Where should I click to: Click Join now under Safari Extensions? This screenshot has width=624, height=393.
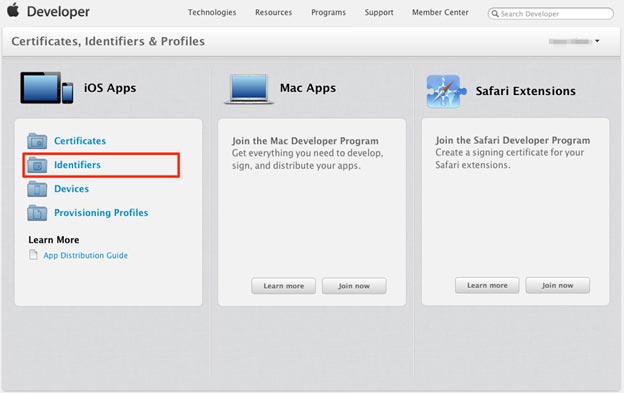(x=558, y=285)
